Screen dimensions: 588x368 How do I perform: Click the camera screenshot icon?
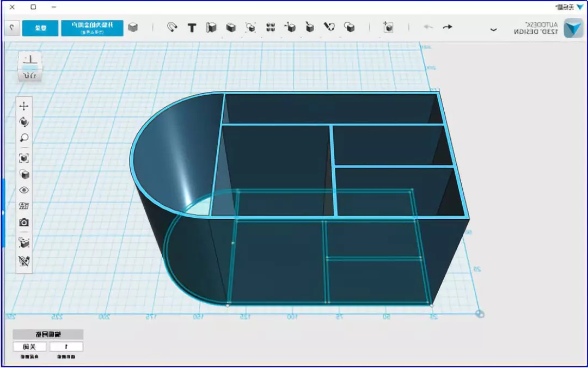(x=24, y=223)
